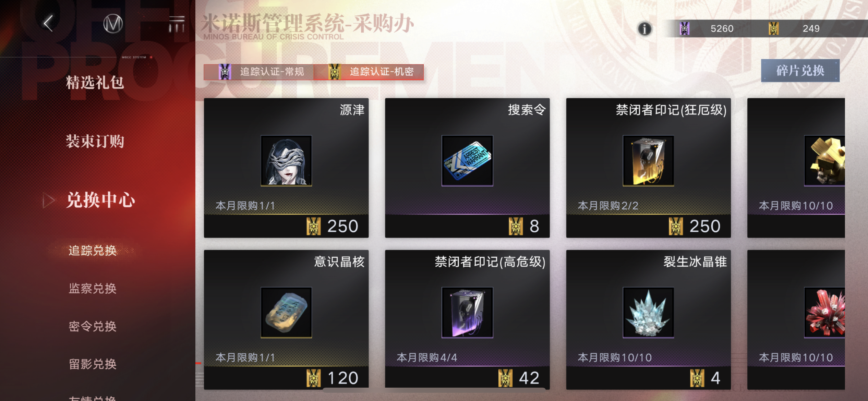Select the red crystal cluster item
Viewport: 868px width, 401px height.
824,313
